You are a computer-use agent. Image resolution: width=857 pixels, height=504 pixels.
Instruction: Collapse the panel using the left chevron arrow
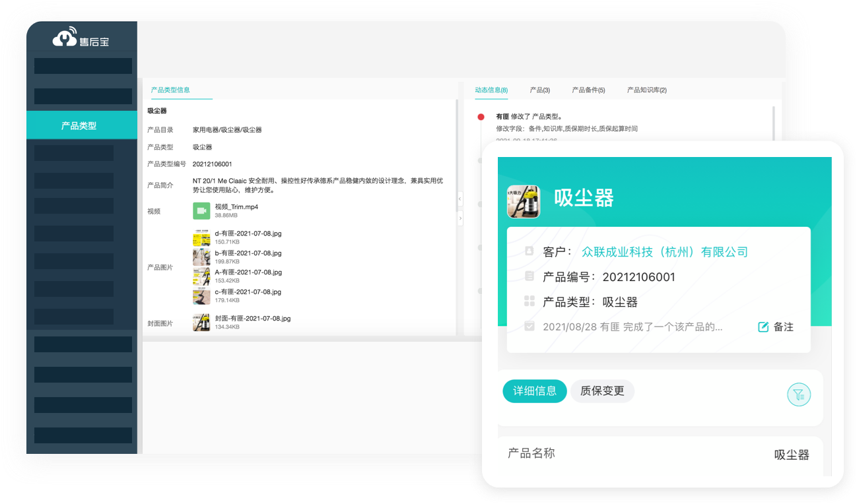click(x=460, y=199)
